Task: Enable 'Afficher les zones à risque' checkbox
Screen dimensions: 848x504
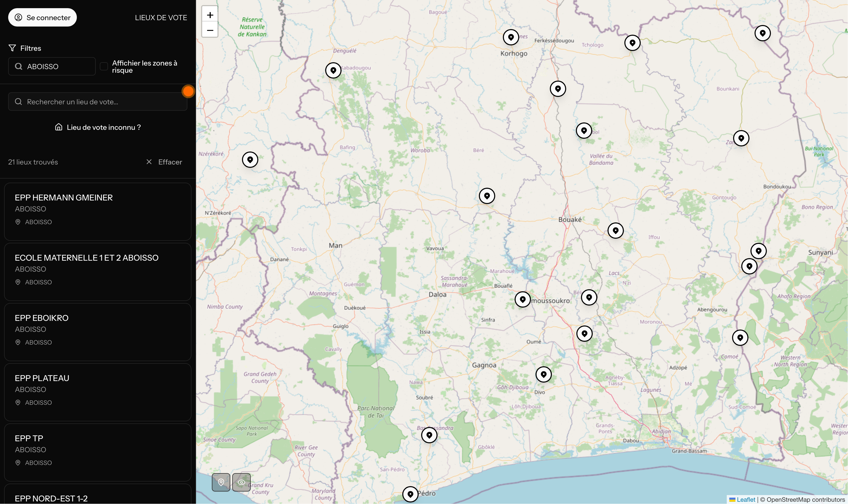Action: tap(104, 66)
